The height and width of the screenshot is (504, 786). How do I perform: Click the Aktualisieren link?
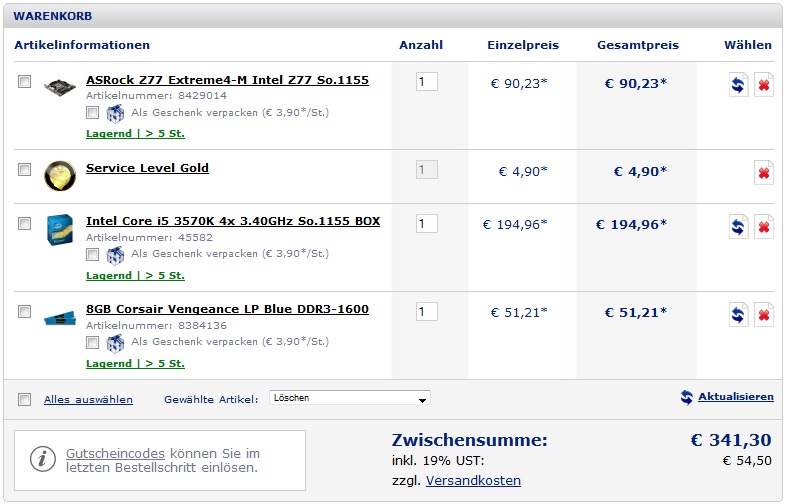click(x=736, y=397)
